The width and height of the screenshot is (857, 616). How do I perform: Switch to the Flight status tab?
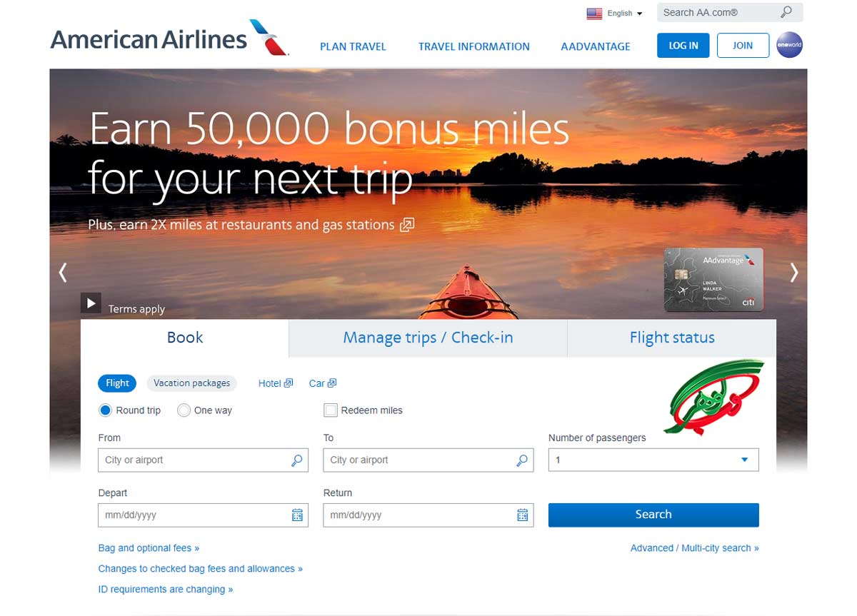[x=672, y=338]
